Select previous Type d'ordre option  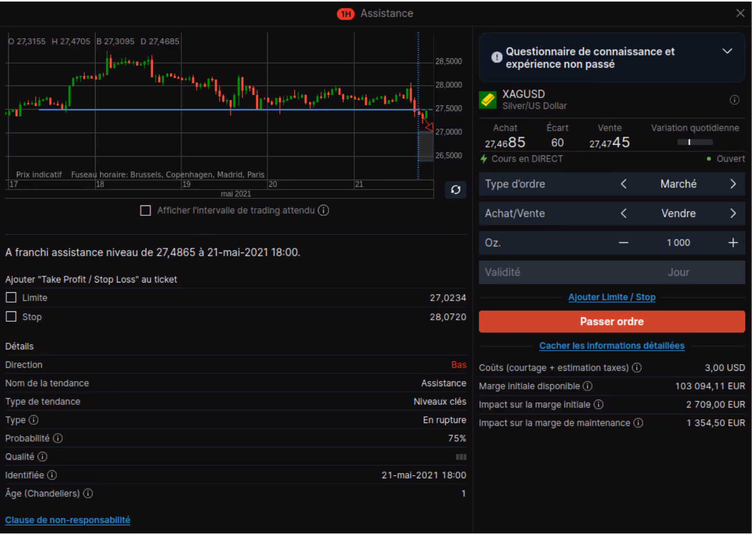[x=624, y=184]
